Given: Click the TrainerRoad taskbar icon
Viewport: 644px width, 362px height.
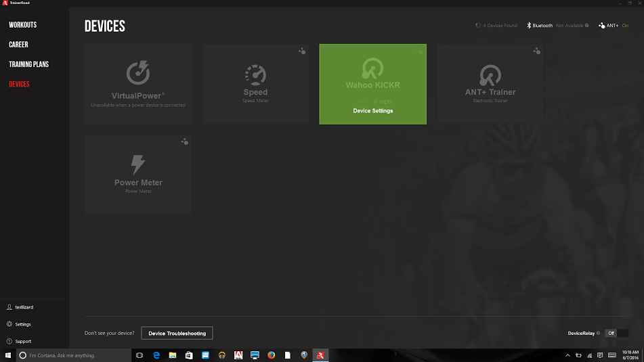Looking at the screenshot, I should pyautogui.click(x=320, y=355).
